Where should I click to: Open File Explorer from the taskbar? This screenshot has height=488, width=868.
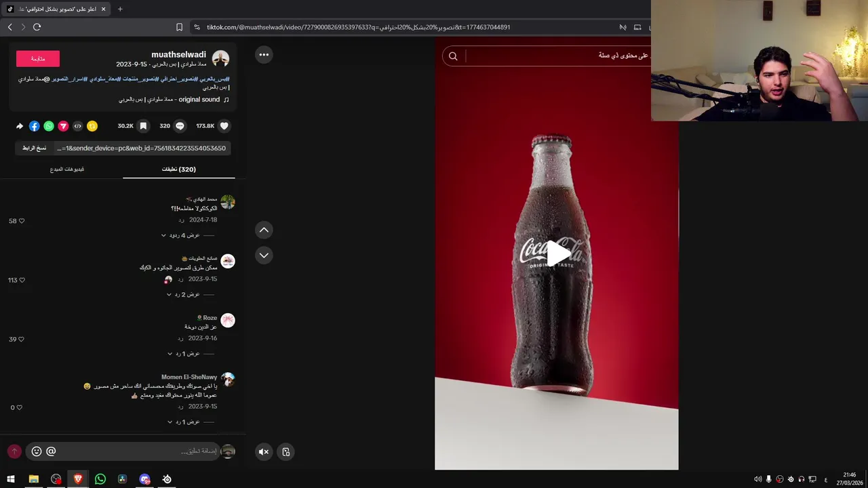click(x=33, y=479)
